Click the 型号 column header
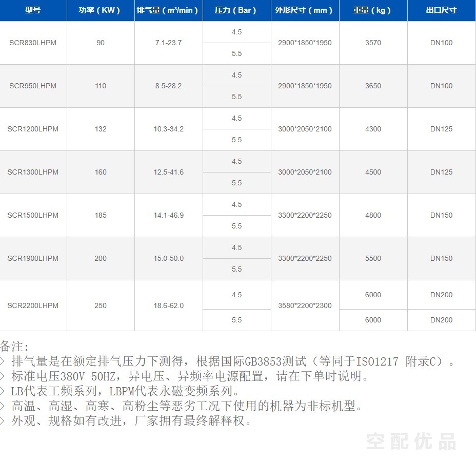The width and height of the screenshot is (476, 459). coord(33,10)
